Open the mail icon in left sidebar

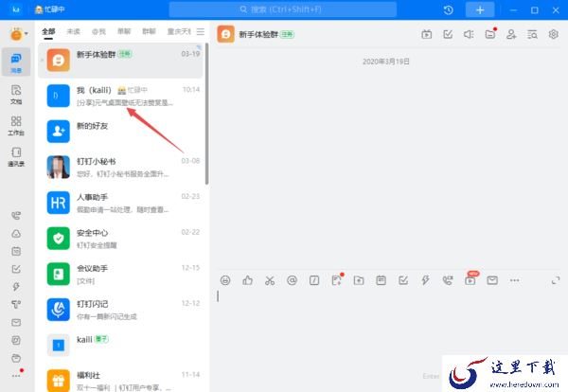click(x=16, y=323)
